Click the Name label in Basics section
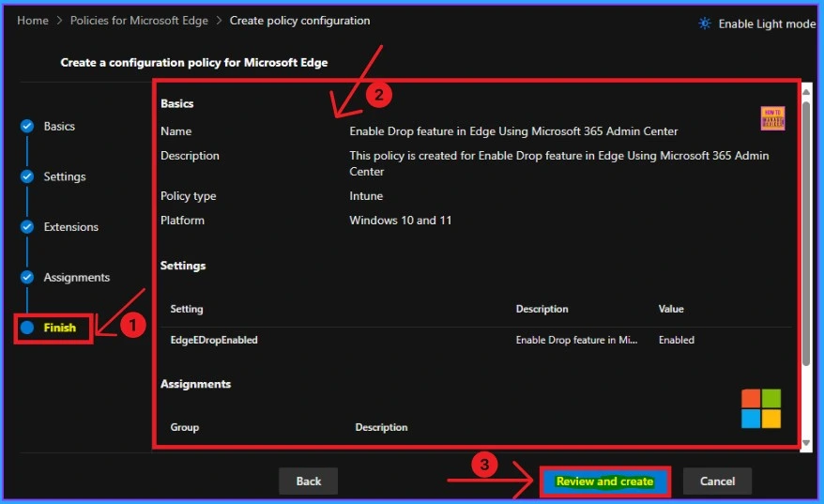Screen dimensions: 824x504 coord(176,130)
